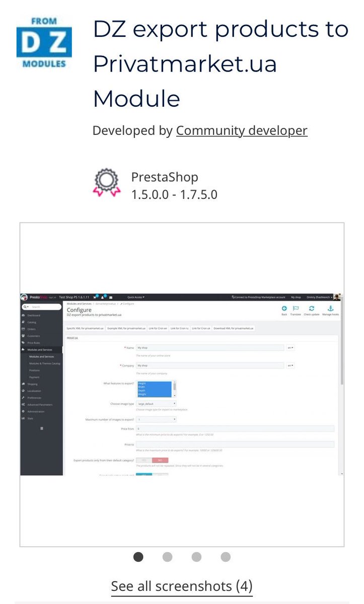Open the module configuration screenshot preview
The height and width of the screenshot is (604, 364).
tap(182, 385)
